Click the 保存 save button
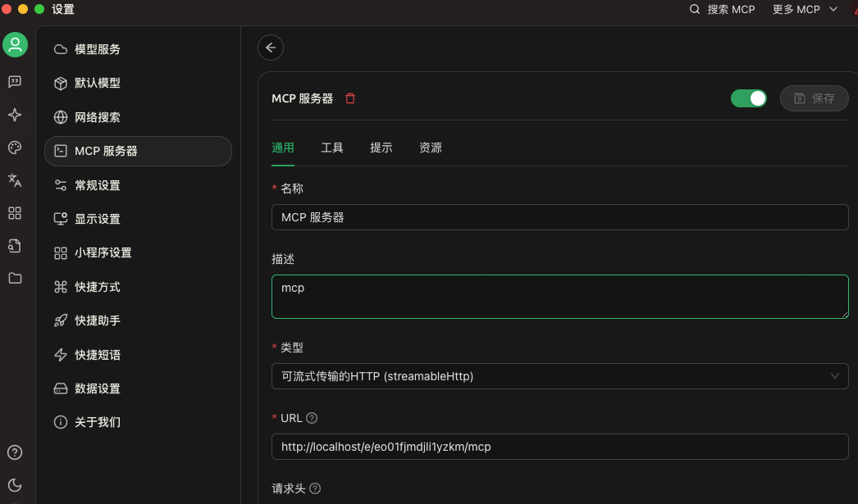The height and width of the screenshot is (504, 858). pos(815,98)
